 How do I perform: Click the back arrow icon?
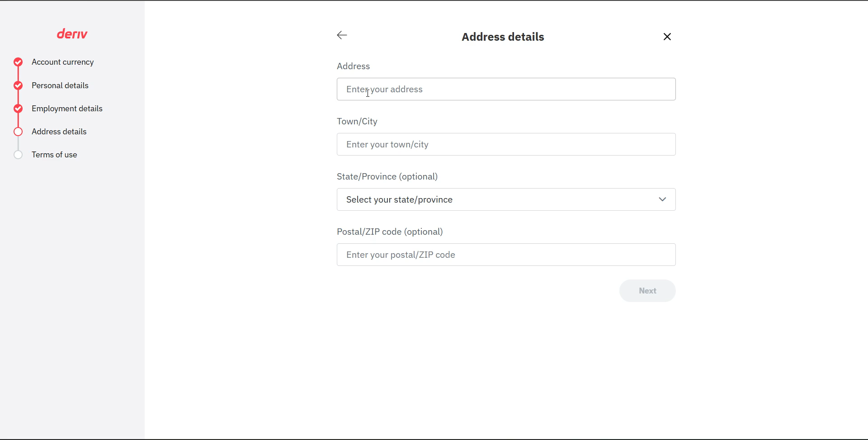click(342, 35)
